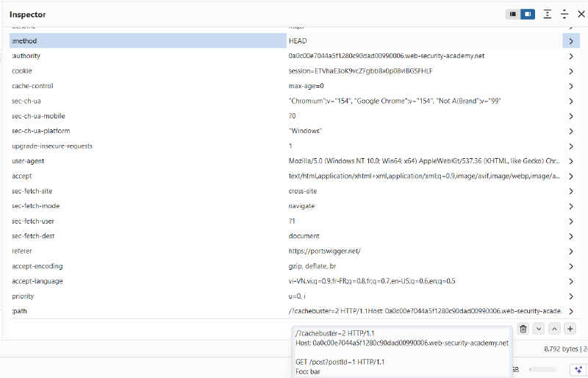Expand the cache-control row chevron

571,86
